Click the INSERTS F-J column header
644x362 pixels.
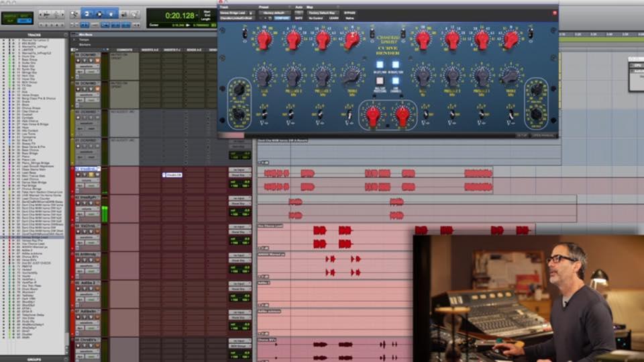(172, 50)
